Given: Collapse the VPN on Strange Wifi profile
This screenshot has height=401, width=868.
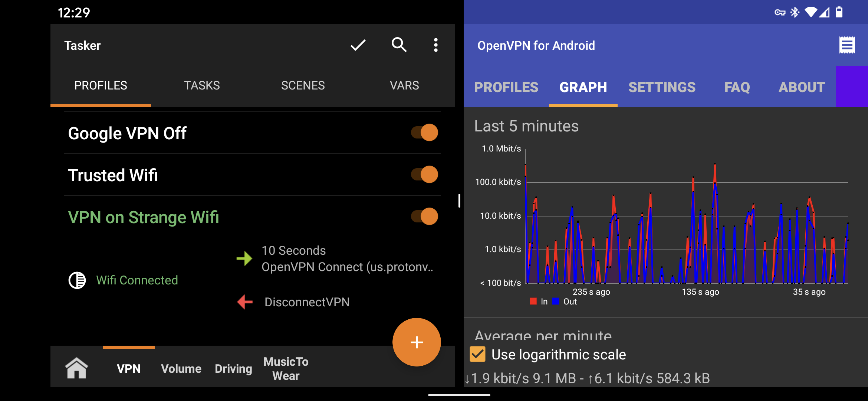Looking at the screenshot, I should coord(143,217).
